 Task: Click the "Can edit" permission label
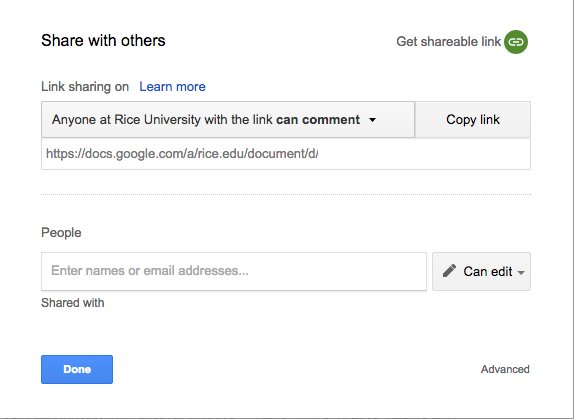point(488,272)
